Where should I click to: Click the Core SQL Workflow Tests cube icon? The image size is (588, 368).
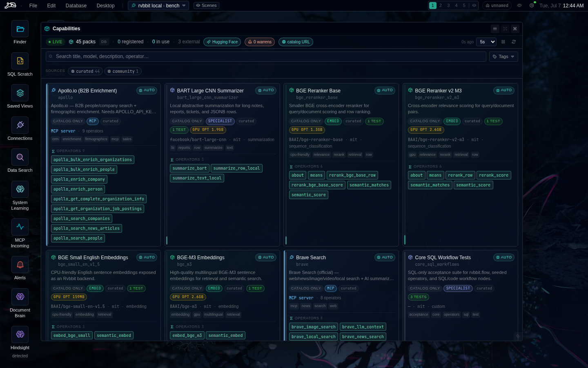410,257
